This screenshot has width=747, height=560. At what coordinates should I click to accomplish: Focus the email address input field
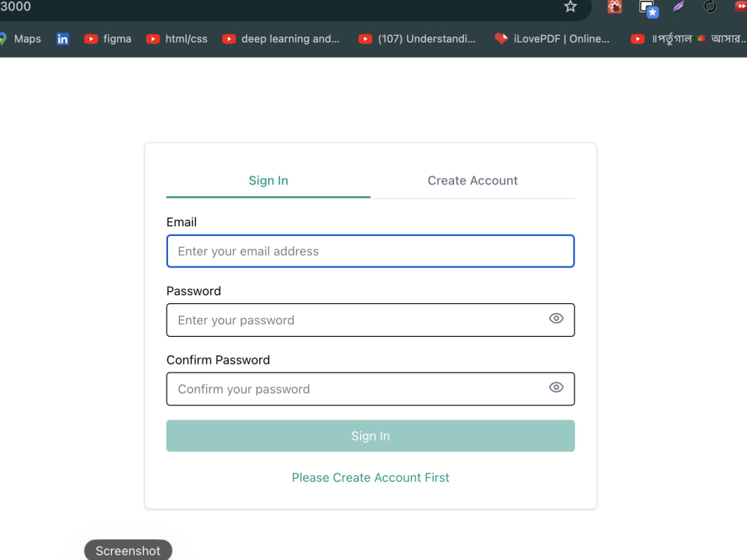(371, 251)
